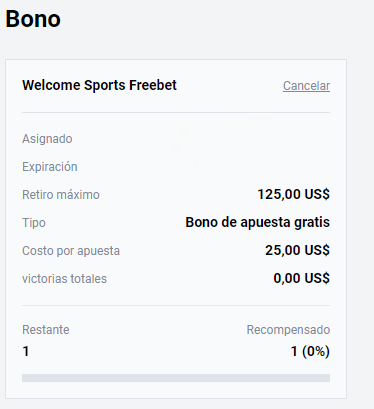
Task: Click the remaining count 1 under Restante
Action: click(x=26, y=351)
